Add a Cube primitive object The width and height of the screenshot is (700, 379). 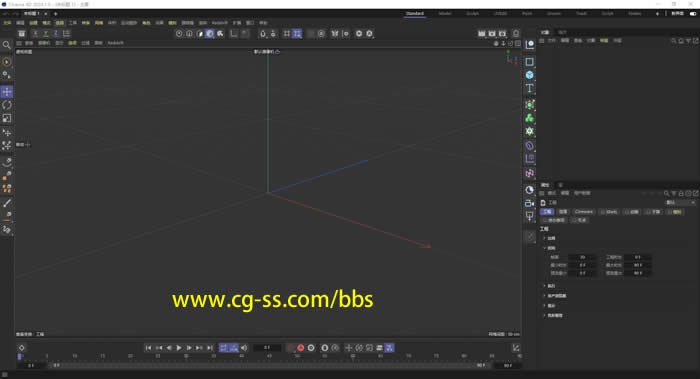529,75
